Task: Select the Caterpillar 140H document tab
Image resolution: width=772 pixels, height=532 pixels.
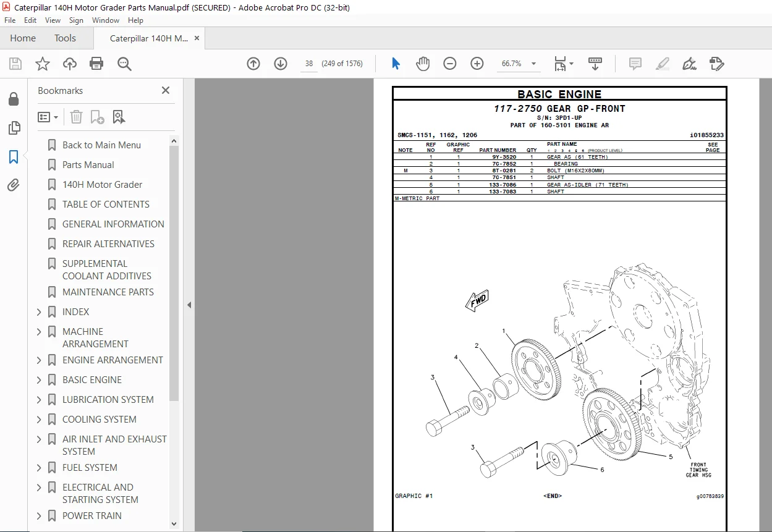Action: (x=149, y=38)
